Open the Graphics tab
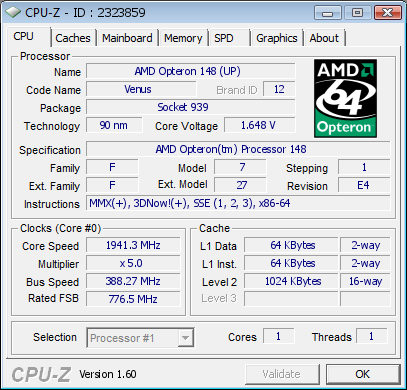This screenshot has width=407, height=390. tap(277, 38)
